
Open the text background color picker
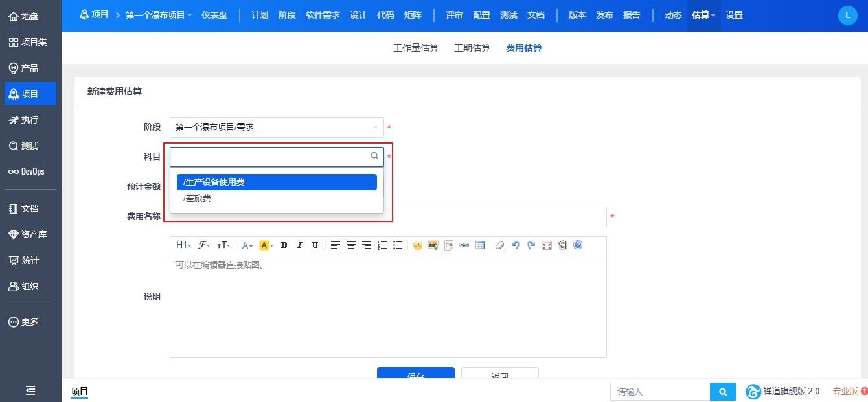coord(266,245)
